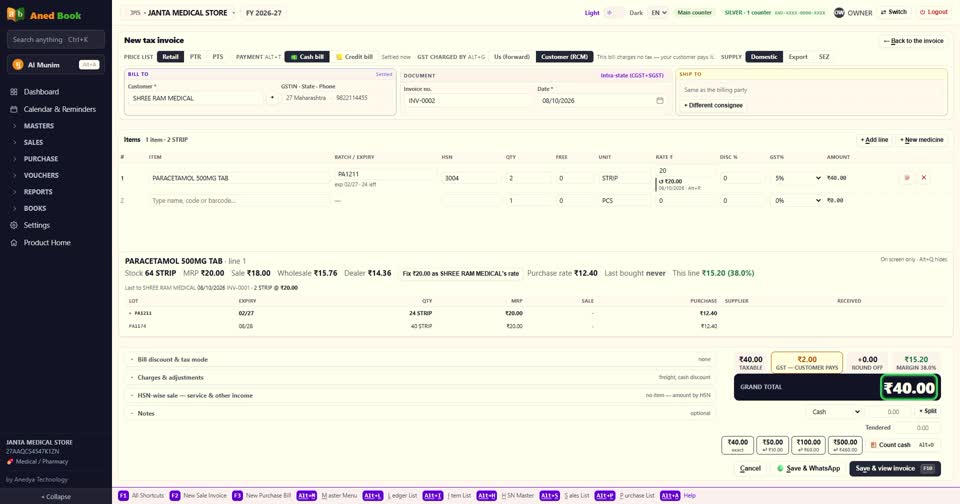Click Alt+I Item List shortcut

[x=447, y=495]
